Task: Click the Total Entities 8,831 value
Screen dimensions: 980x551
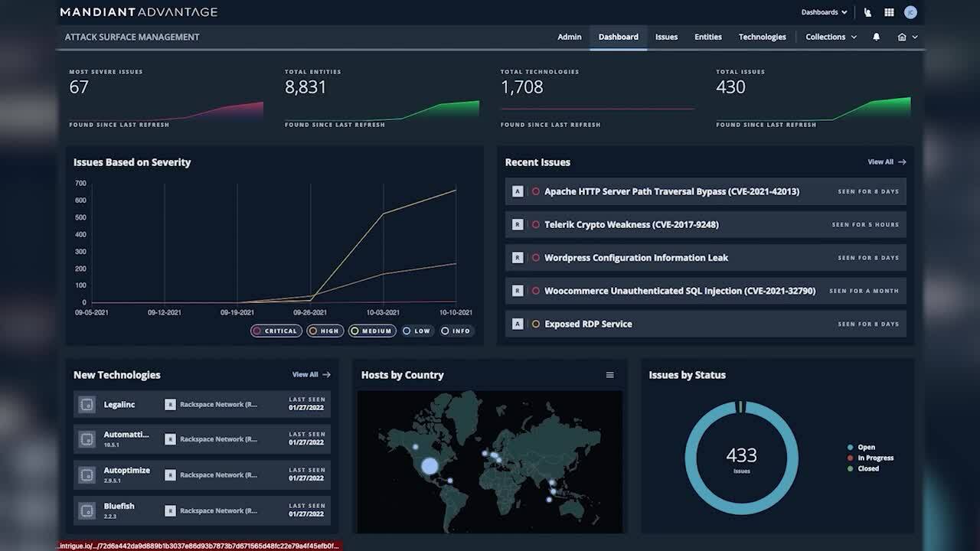Action: (305, 87)
